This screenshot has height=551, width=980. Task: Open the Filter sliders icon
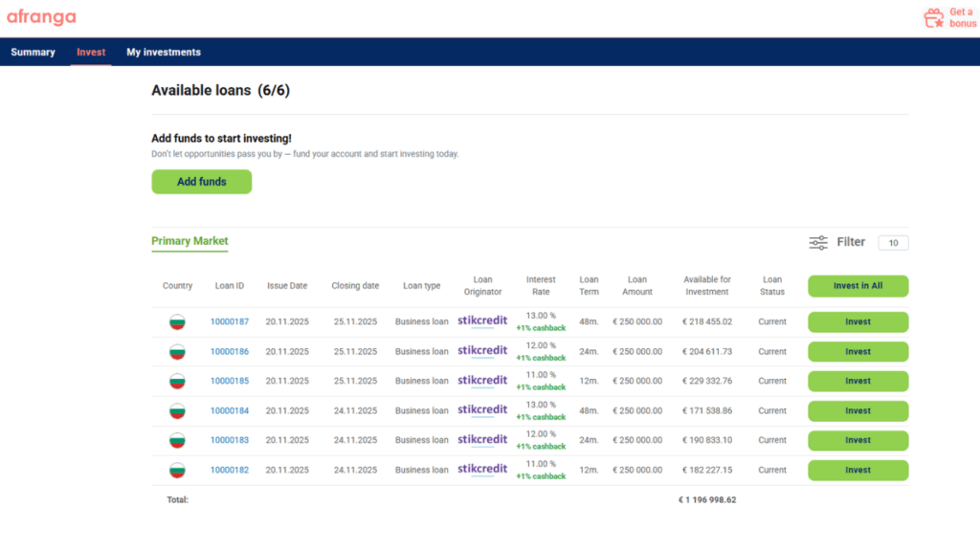pos(818,243)
